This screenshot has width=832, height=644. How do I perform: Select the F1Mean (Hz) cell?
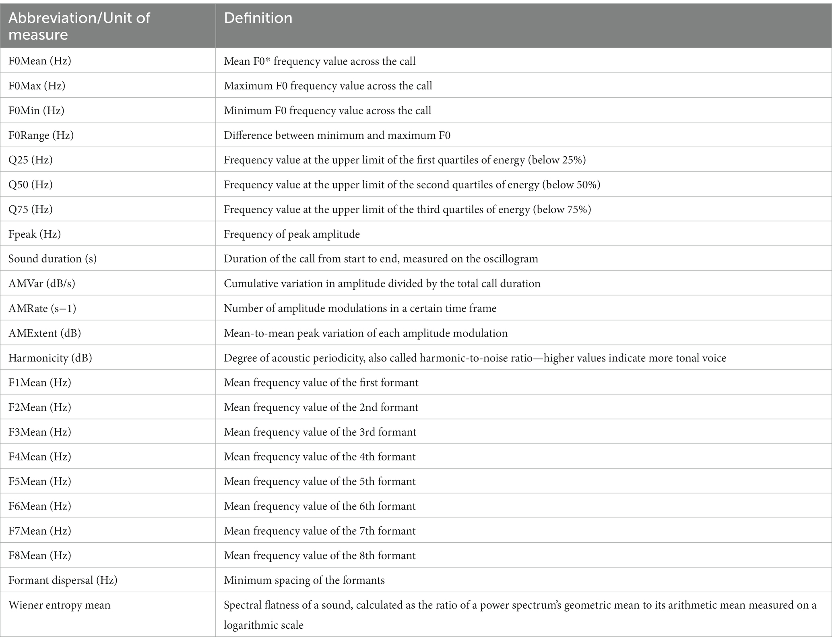tap(108, 382)
